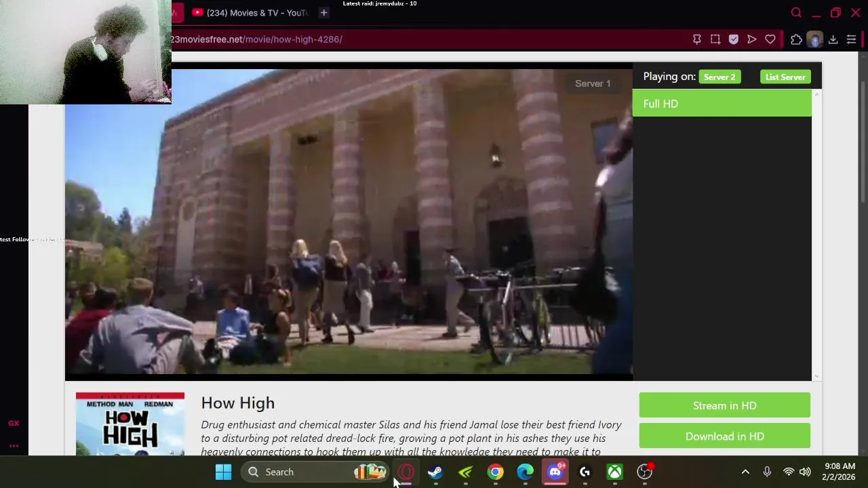This screenshot has width=868, height=488.
Task: Launch Steam from the taskbar
Action: [x=435, y=472]
